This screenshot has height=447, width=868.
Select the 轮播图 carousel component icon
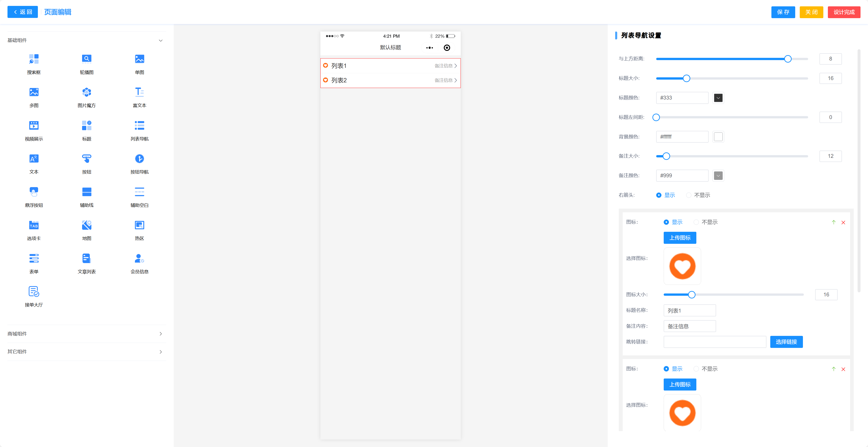(x=87, y=59)
